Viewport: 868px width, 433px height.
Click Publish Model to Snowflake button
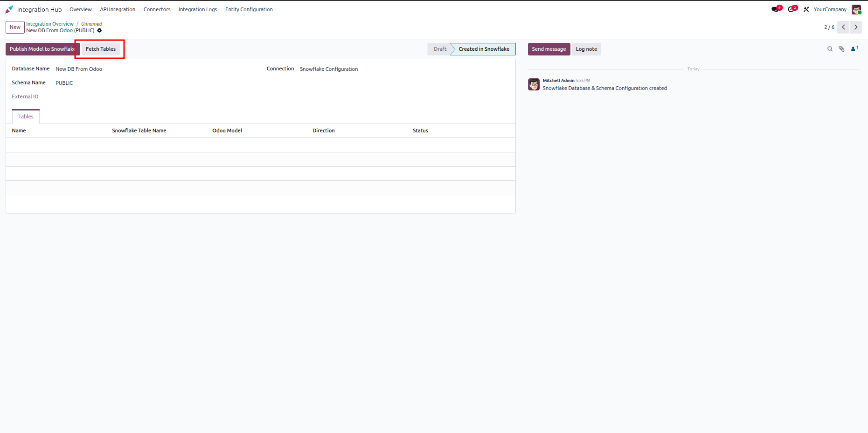[42, 49]
